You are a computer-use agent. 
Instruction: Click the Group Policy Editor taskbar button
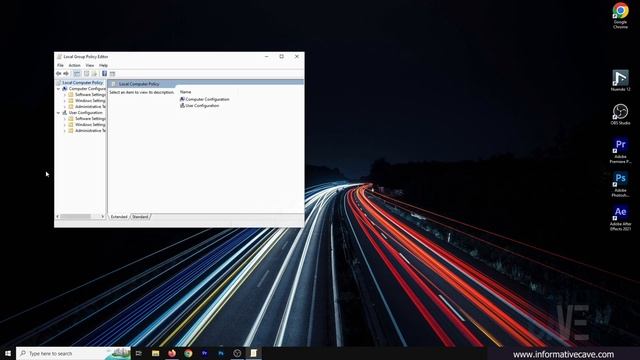pyautogui.click(x=253, y=353)
